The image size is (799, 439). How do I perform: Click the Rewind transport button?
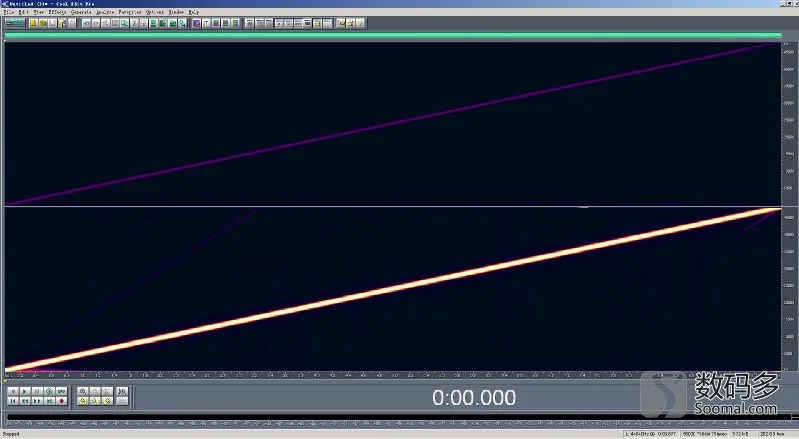[x=25, y=401]
